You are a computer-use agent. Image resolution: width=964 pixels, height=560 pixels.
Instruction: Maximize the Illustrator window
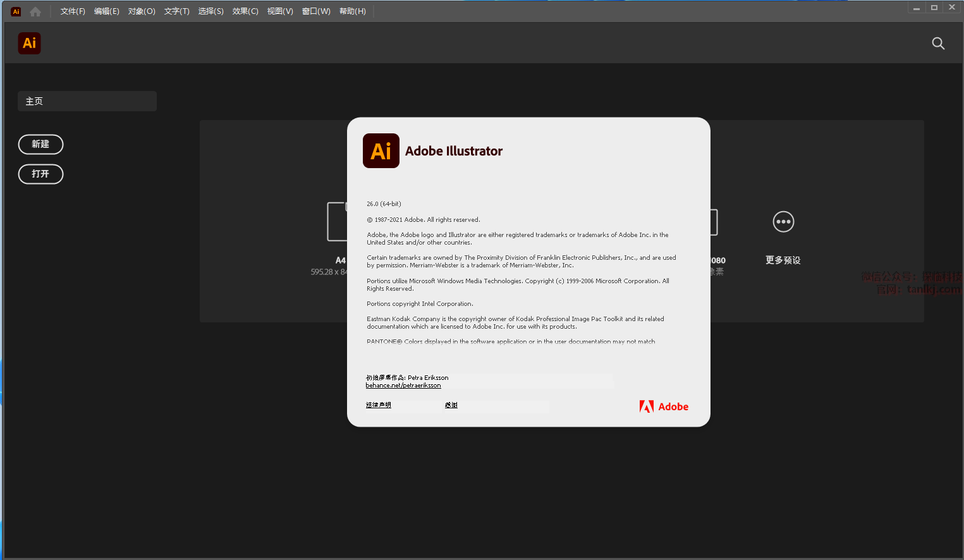[x=934, y=8]
